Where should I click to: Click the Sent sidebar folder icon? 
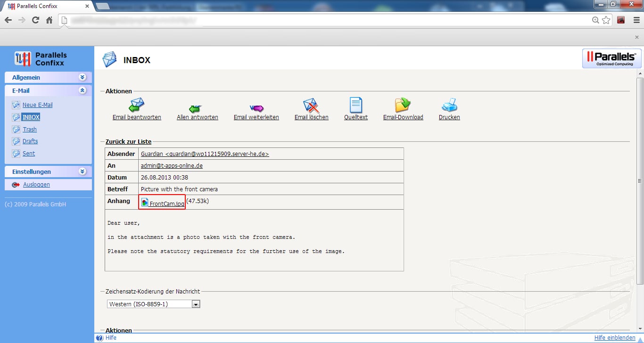pyautogui.click(x=16, y=154)
